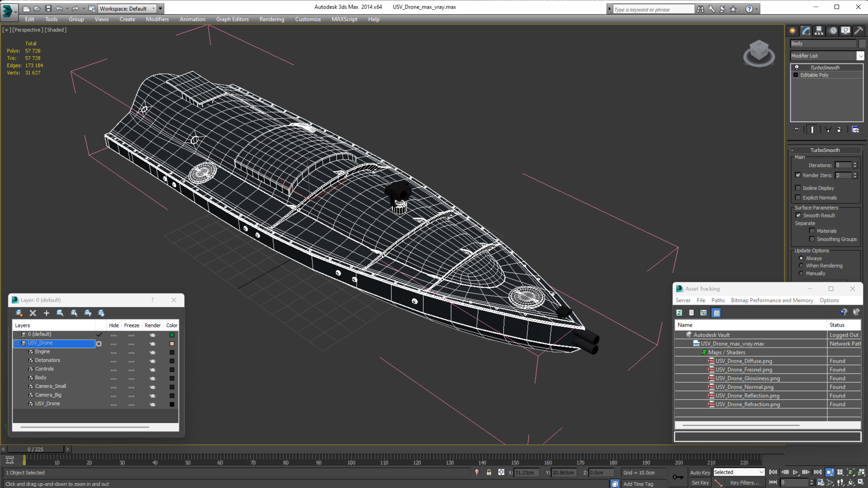The width and height of the screenshot is (868, 488).
Task: Collapse the TurboSmooth rollout
Action: pos(792,150)
